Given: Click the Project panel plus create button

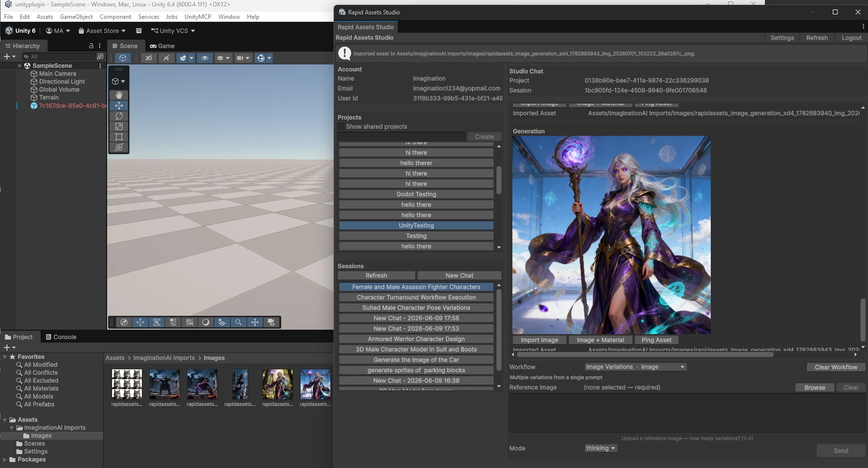Looking at the screenshot, I should tap(9, 348).
